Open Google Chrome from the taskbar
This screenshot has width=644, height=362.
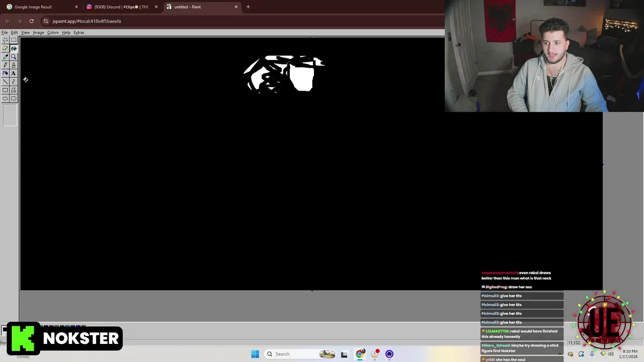pos(360,354)
